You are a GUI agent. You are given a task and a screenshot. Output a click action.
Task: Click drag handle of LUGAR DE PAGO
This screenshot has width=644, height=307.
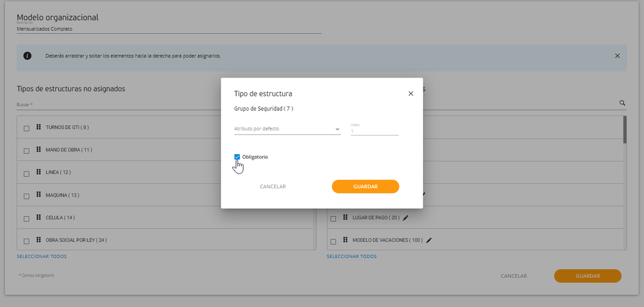coord(345,217)
